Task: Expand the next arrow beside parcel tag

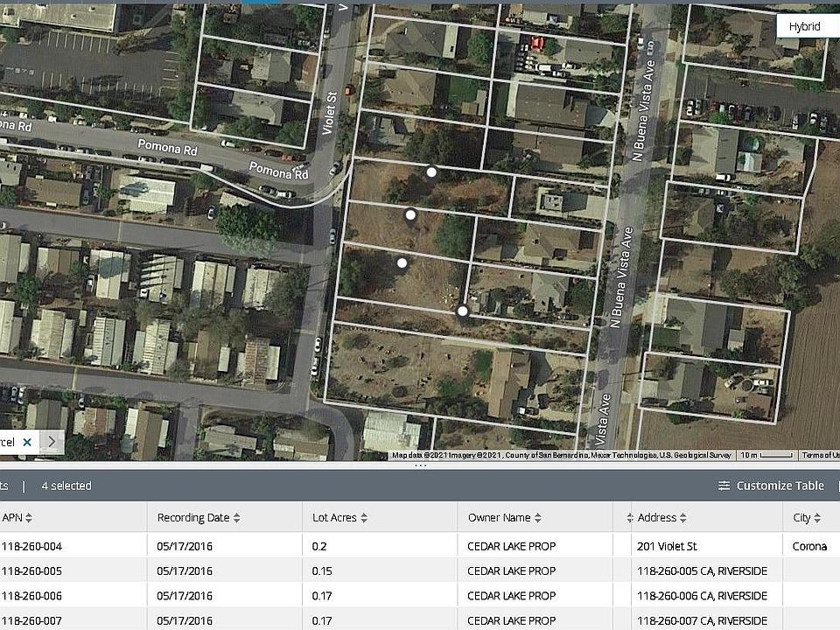Action: 52,442
